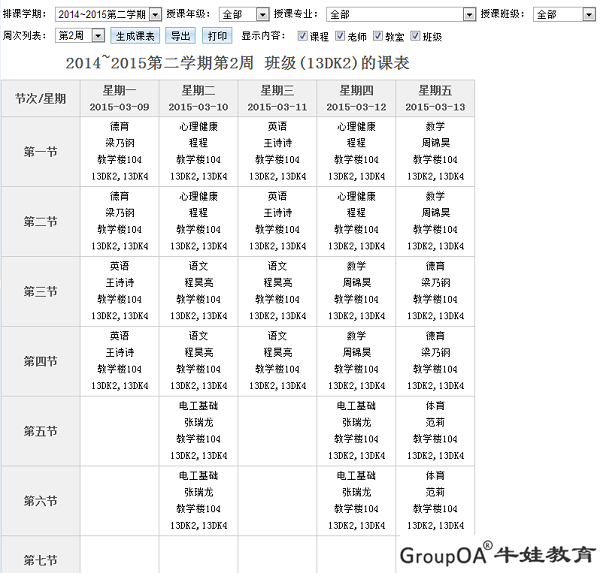The width and height of the screenshot is (600, 573).
Task: Click the 体育 cell for Friday 第五节
Action: pos(435,431)
